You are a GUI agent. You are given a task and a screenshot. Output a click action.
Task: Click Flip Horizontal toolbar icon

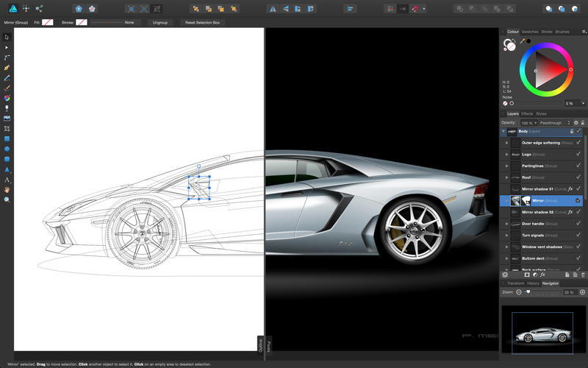(x=273, y=9)
